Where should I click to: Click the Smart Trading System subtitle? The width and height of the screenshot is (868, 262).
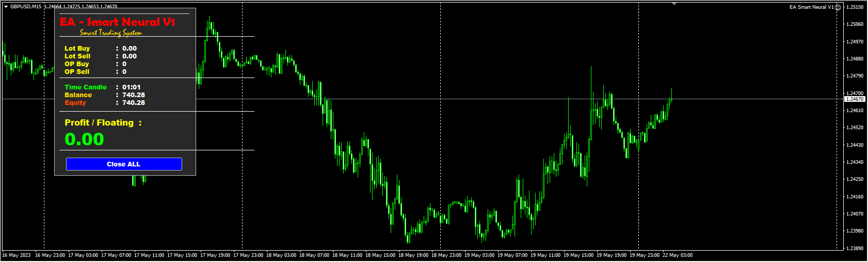(111, 33)
